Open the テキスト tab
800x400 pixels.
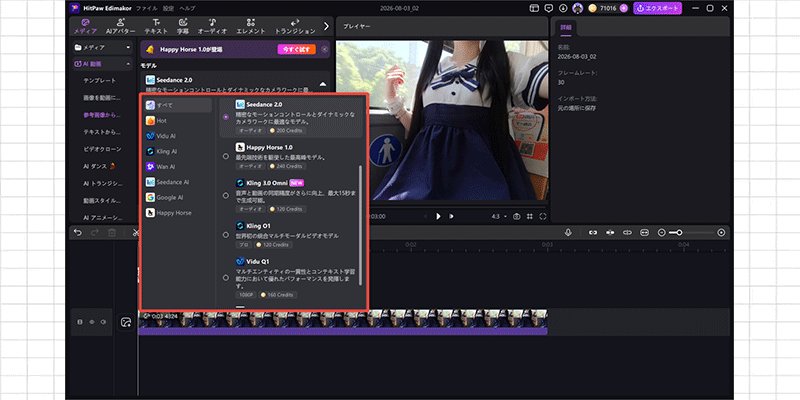tap(156, 27)
